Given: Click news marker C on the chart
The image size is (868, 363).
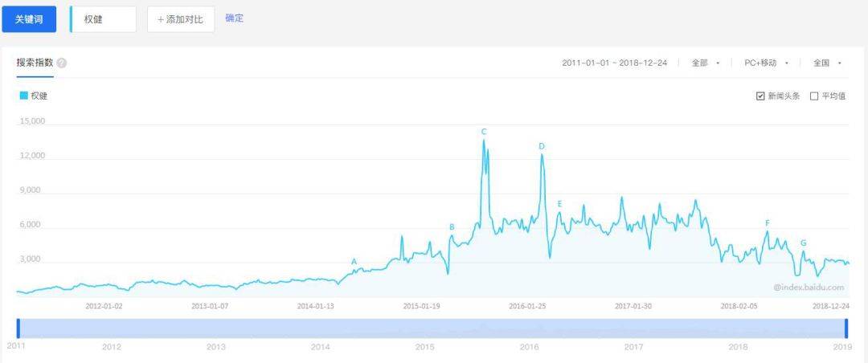Looking at the screenshot, I should (484, 132).
